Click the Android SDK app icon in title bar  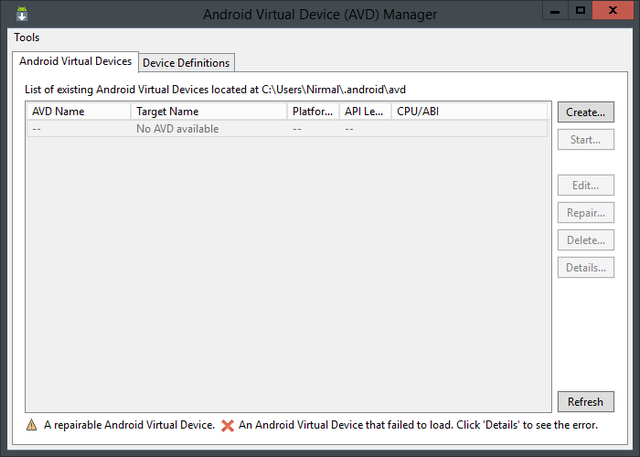tap(22, 13)
